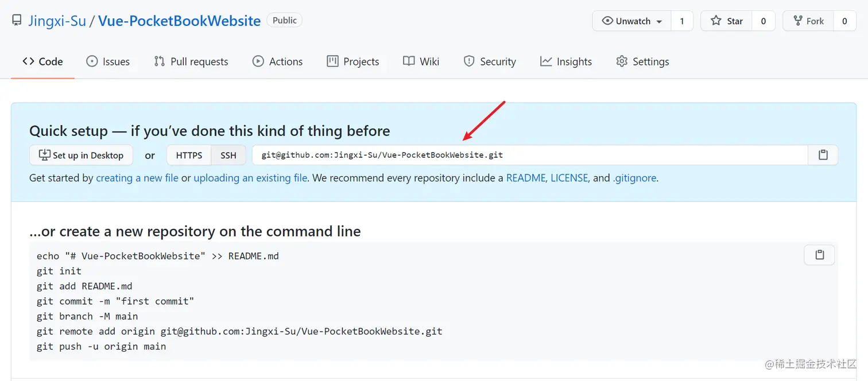Click the repository book icon

[17, 21]
